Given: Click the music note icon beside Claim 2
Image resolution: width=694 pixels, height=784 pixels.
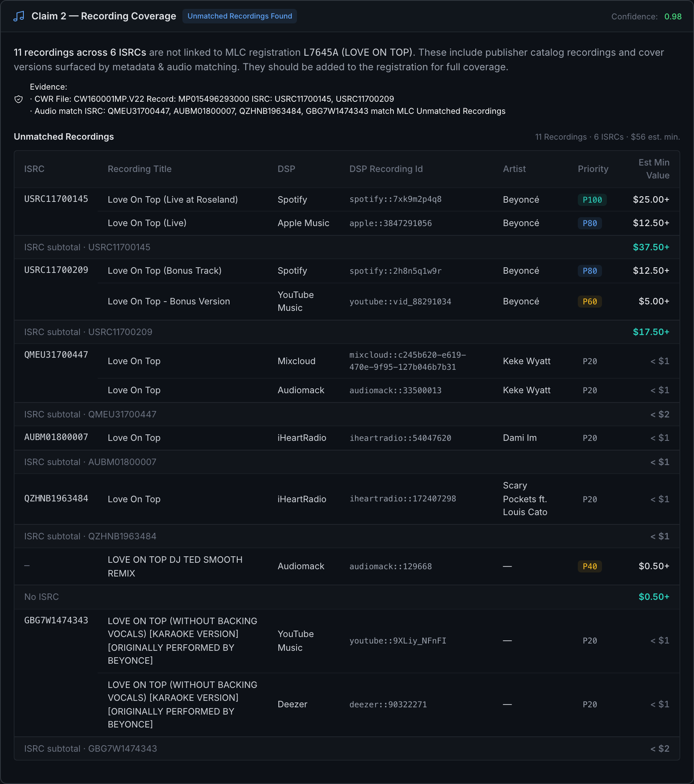Looking at the screenshot, I should 19,16.
